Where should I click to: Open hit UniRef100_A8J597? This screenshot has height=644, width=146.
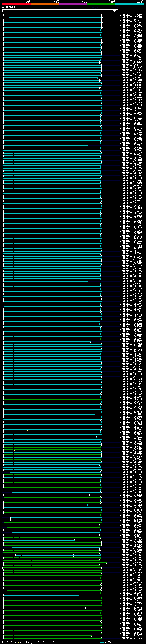tap(131, 15)
